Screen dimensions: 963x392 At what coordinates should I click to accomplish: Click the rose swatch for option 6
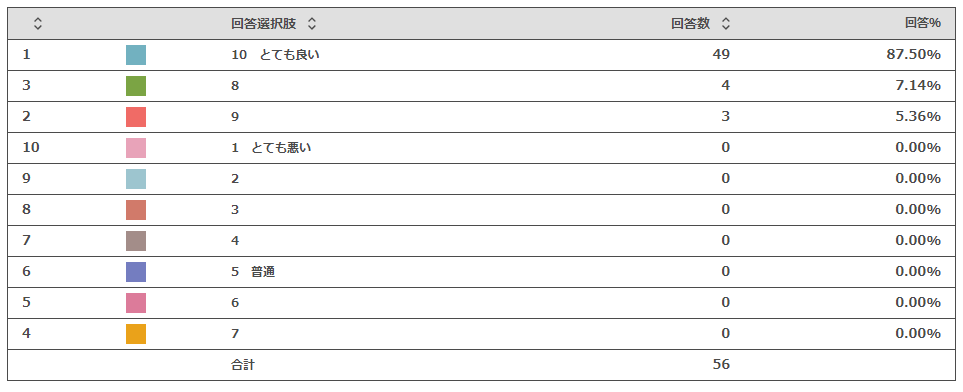[x=136, y=303]
